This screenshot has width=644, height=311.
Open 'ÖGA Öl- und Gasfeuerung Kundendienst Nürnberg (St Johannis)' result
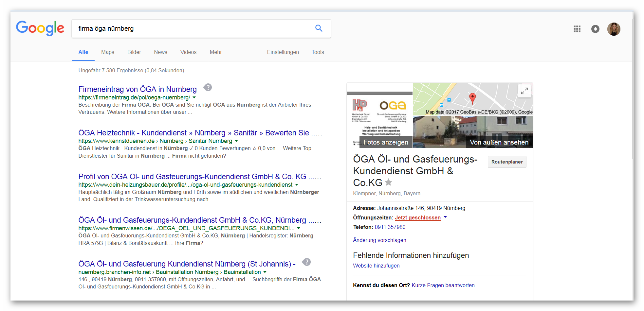pos(187,264)
